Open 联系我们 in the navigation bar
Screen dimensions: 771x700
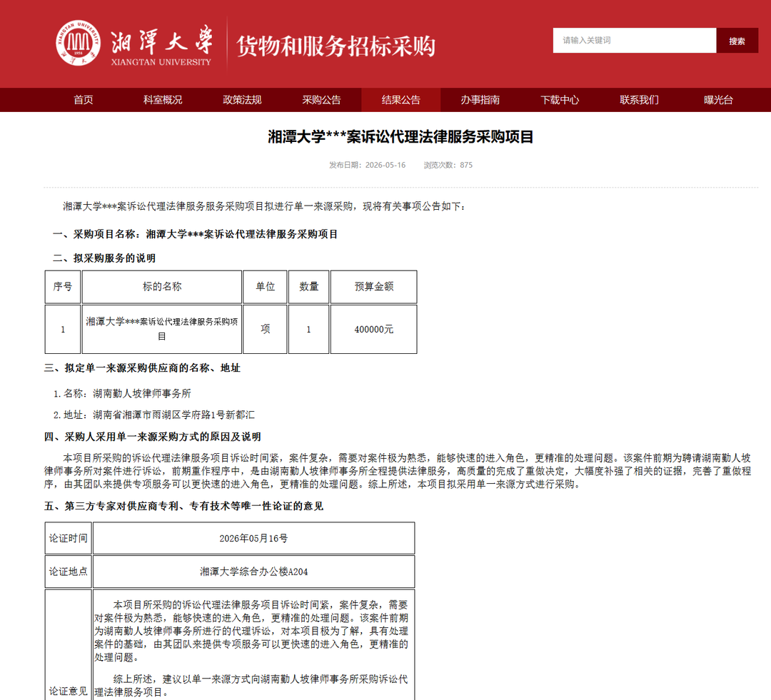[x=639, y=100]
